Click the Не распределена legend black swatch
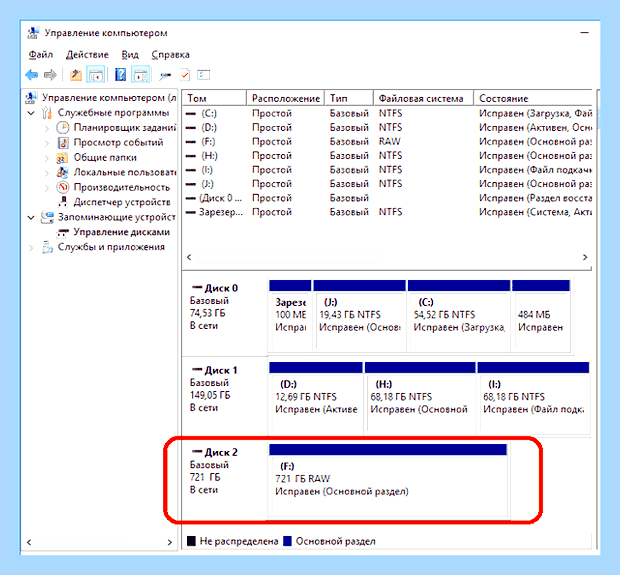The image size is (620, 575). tap(191, 541)
